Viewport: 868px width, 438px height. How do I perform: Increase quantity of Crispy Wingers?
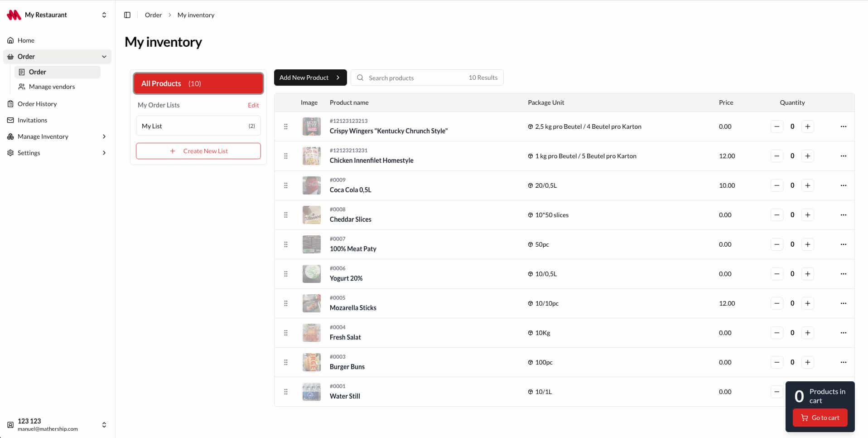coord(808,127)
